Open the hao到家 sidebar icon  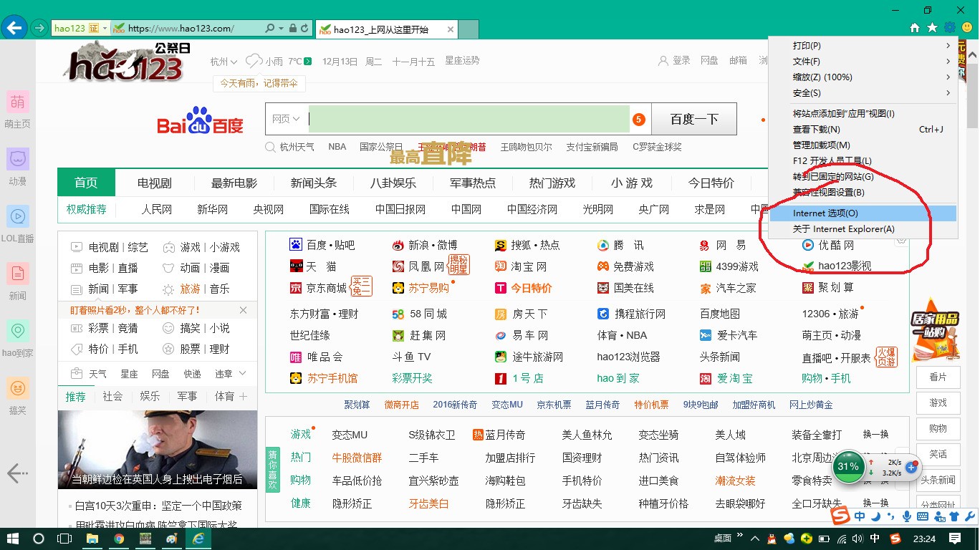pos(17,330)
